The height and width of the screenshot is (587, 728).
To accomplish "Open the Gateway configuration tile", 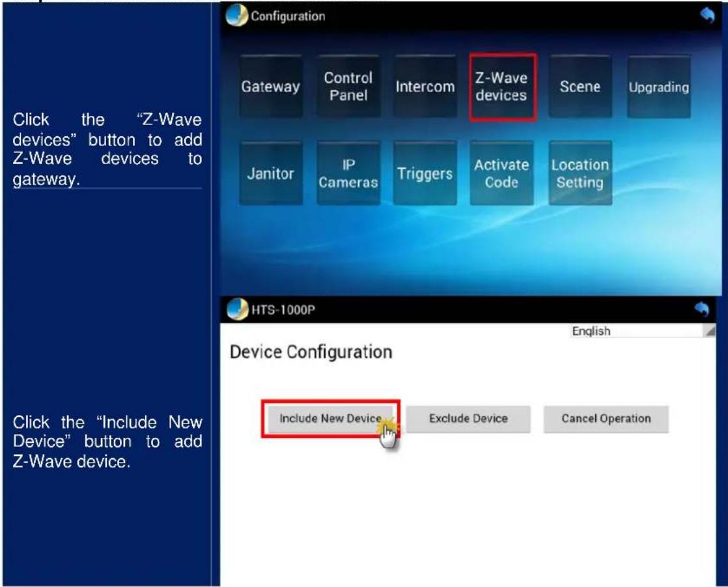I will 271,87.
